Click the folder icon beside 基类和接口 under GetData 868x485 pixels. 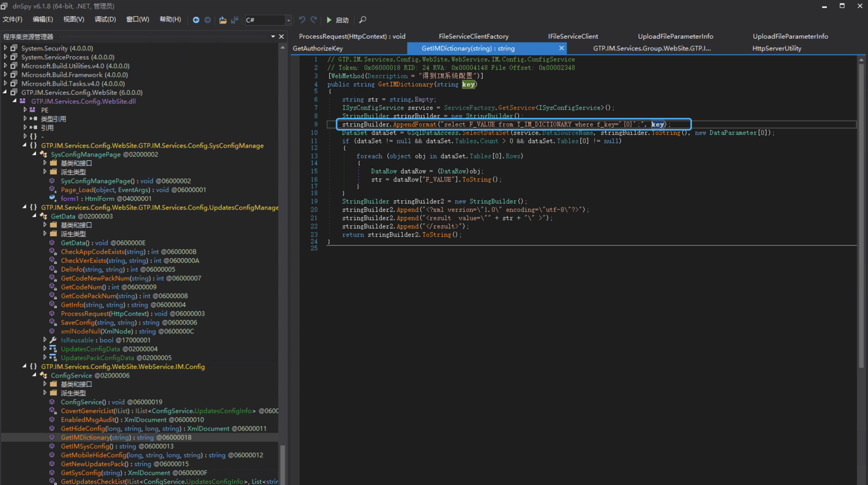tap(53, 225)
